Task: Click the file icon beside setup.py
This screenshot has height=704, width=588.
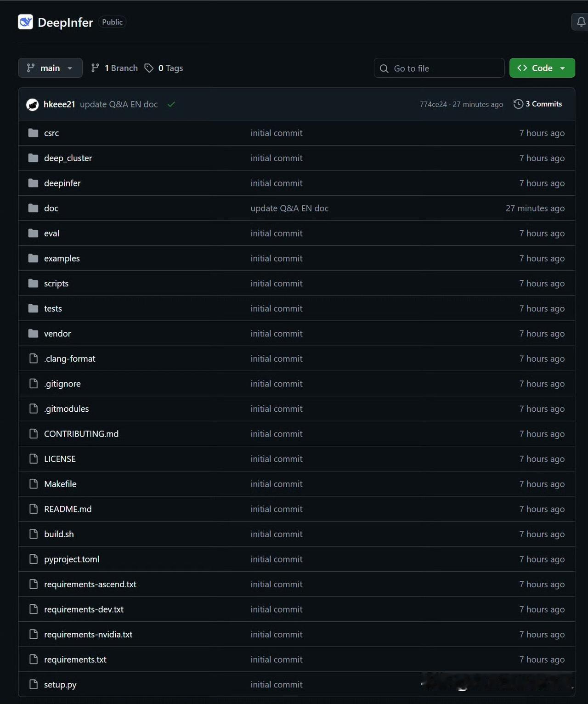Action: pos(33,684)
